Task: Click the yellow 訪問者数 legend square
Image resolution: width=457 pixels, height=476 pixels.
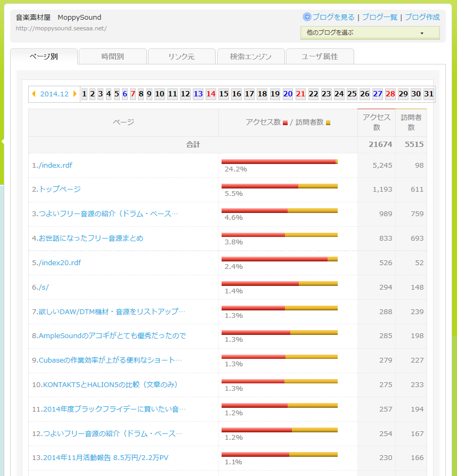Action: 328,123
